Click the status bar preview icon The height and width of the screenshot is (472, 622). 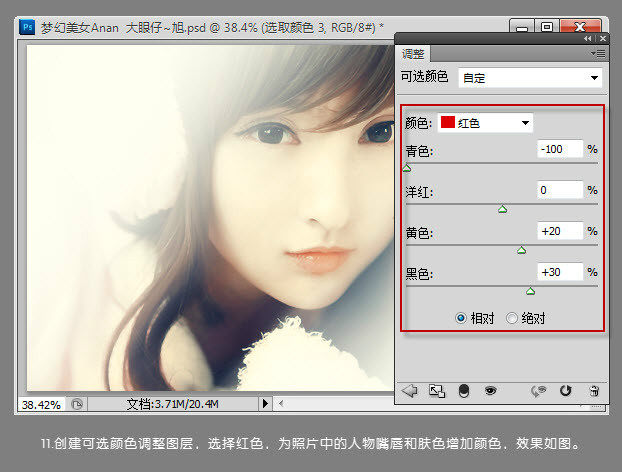tap(78, 404)
